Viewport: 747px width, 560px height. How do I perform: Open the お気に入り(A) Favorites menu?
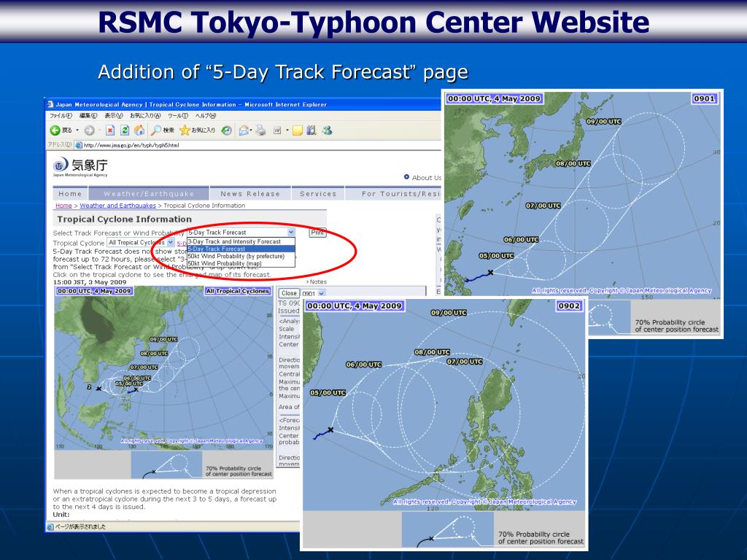tap(145, 116)
